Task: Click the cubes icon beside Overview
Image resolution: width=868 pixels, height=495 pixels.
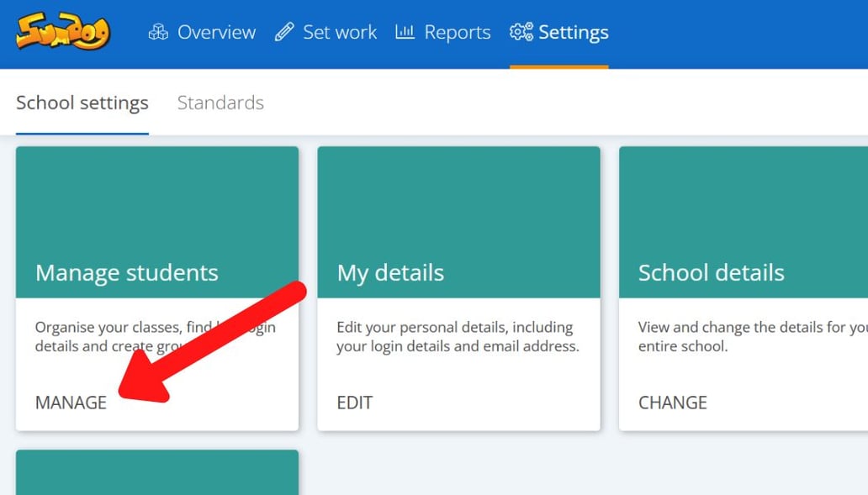Action: coord(158,32)
